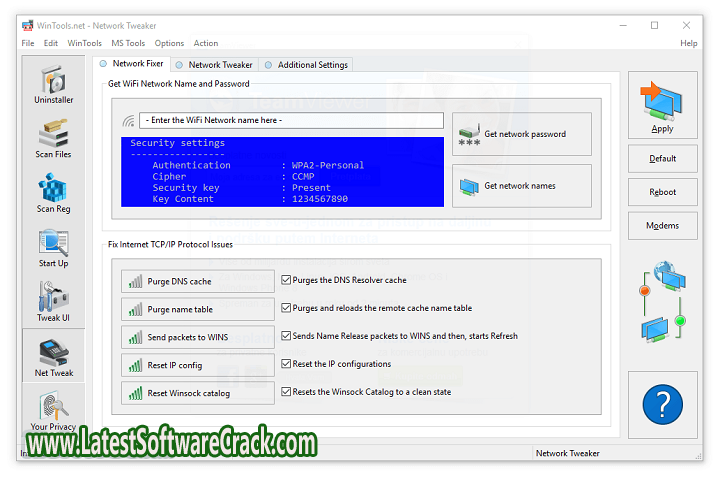
Task: Click the Apply button
Action: (662, 105)
